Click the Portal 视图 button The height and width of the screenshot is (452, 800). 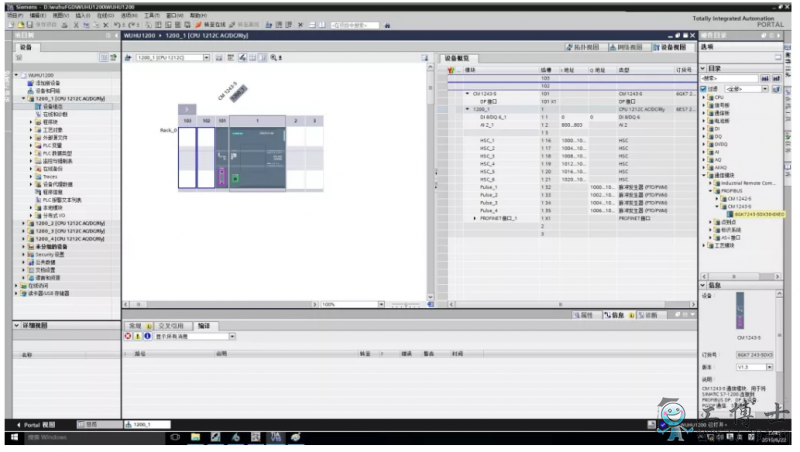(x=37, y=425)
